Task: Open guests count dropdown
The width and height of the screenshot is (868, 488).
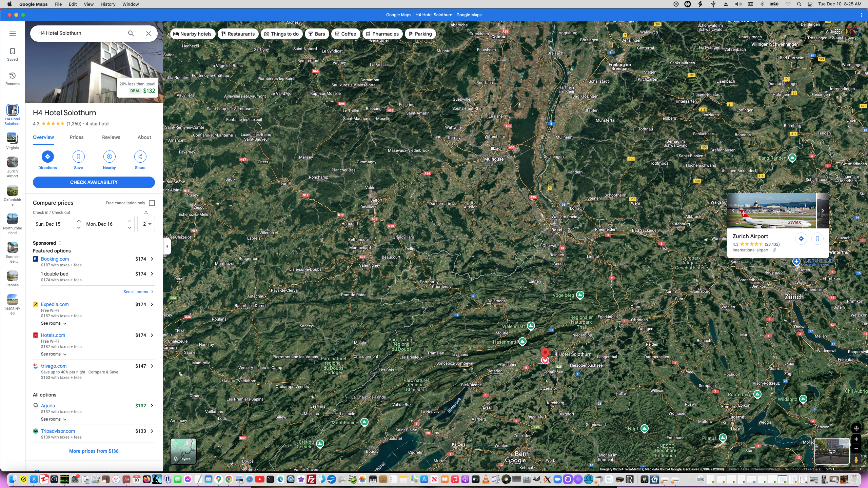Action: tap(146, 224)
